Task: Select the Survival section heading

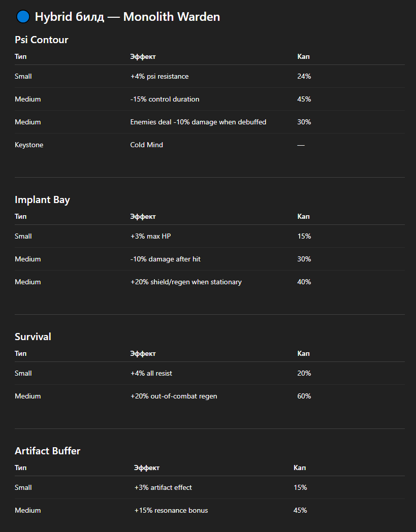Action: pyautogui.click(x=33, y=337)
